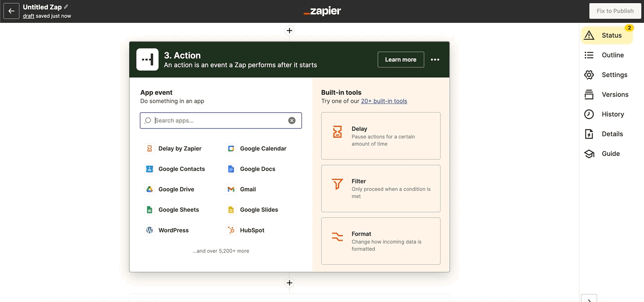
Task: Select WordPress app
Action: 167,230
